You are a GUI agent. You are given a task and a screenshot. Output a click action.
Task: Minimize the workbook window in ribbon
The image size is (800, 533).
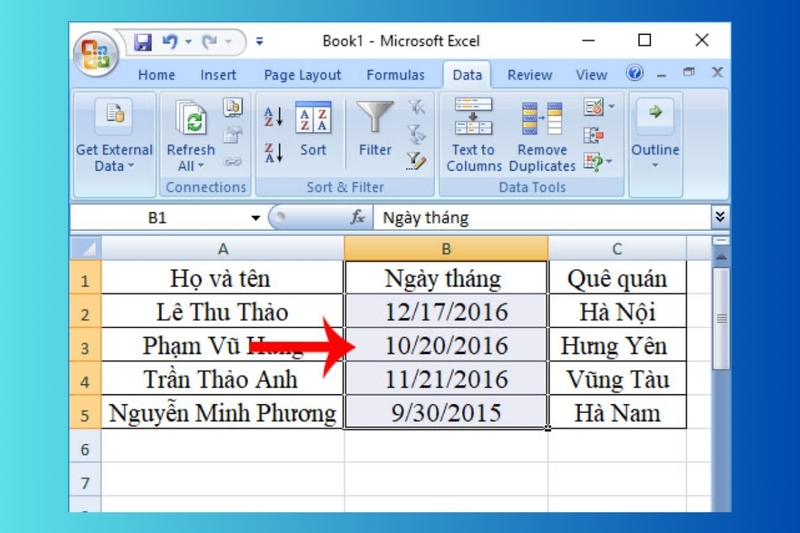662,74
